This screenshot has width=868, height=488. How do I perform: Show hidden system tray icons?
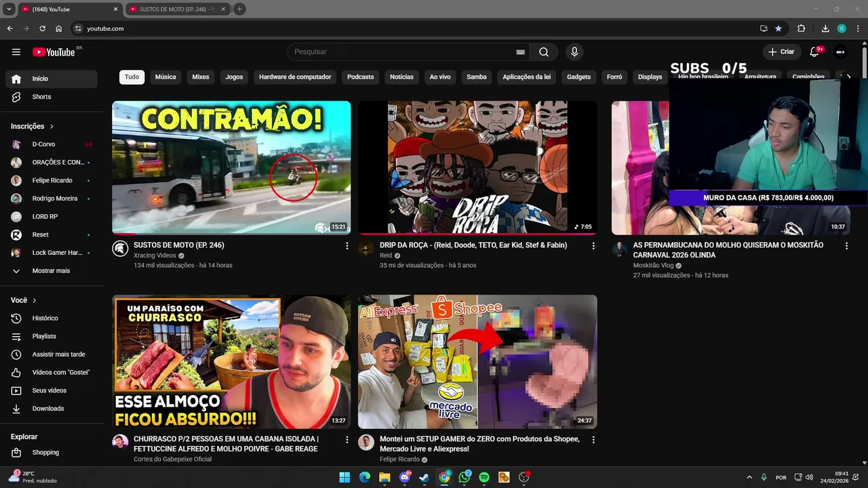(749, 477)
